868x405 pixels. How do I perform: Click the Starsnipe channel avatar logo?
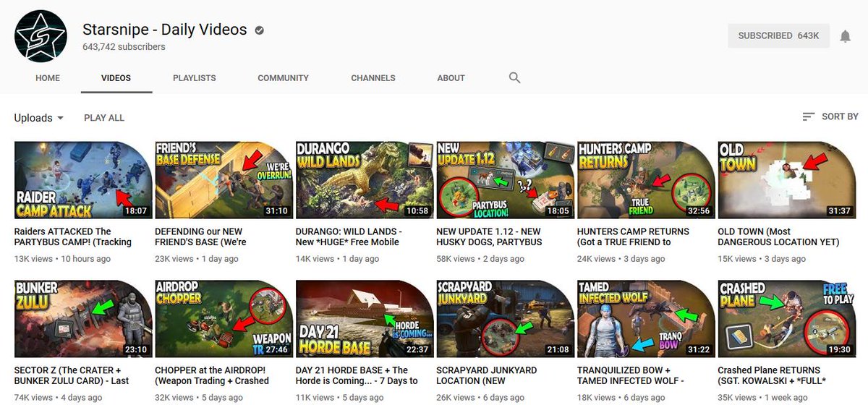(41, 37)
